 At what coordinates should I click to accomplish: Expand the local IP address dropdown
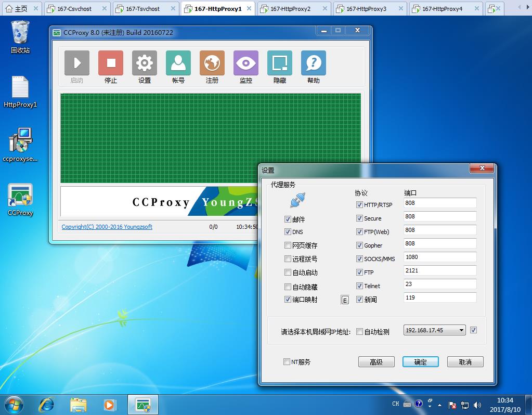click(x=461, y=330)
